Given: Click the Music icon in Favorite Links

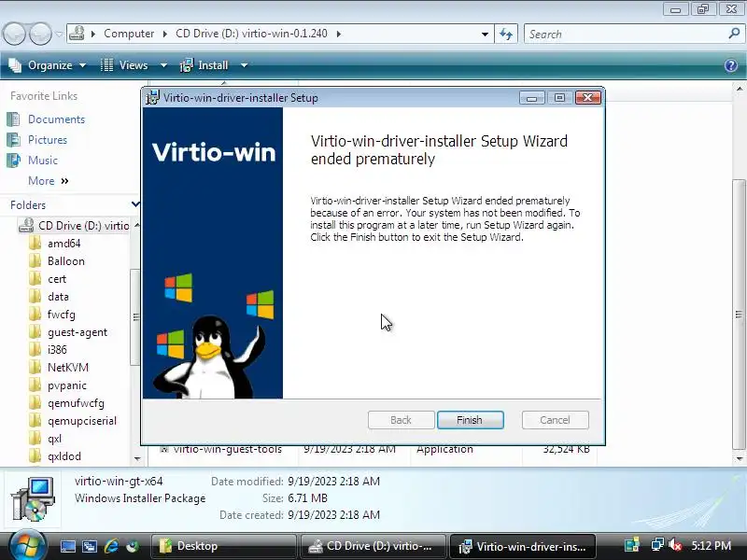Looking at the screenshot, I should point(13,161).
